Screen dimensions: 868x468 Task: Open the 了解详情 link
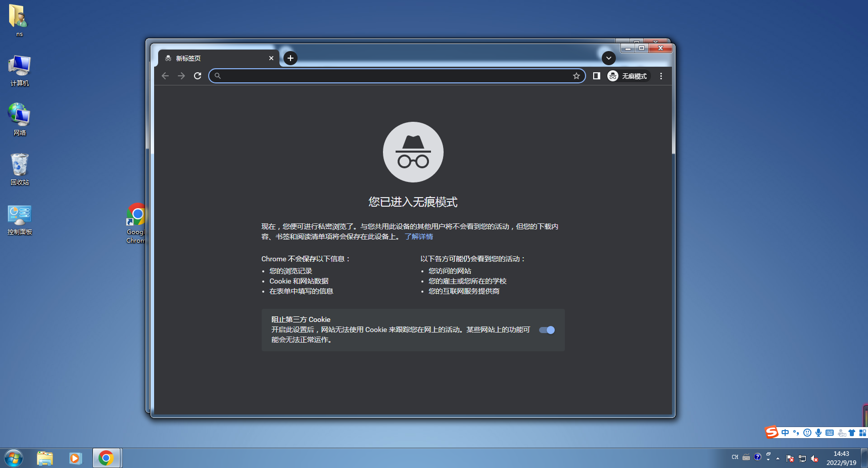tap(419, 237)
